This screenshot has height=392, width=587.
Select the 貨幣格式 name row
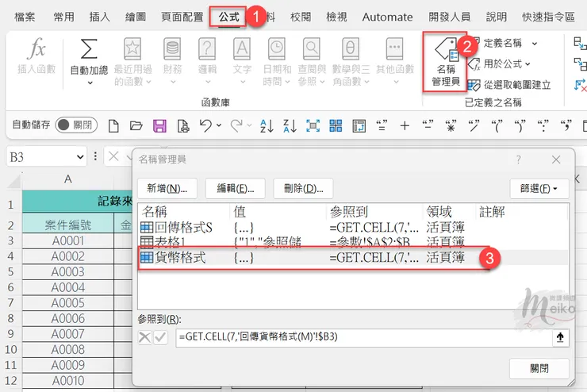click(352, 258)
